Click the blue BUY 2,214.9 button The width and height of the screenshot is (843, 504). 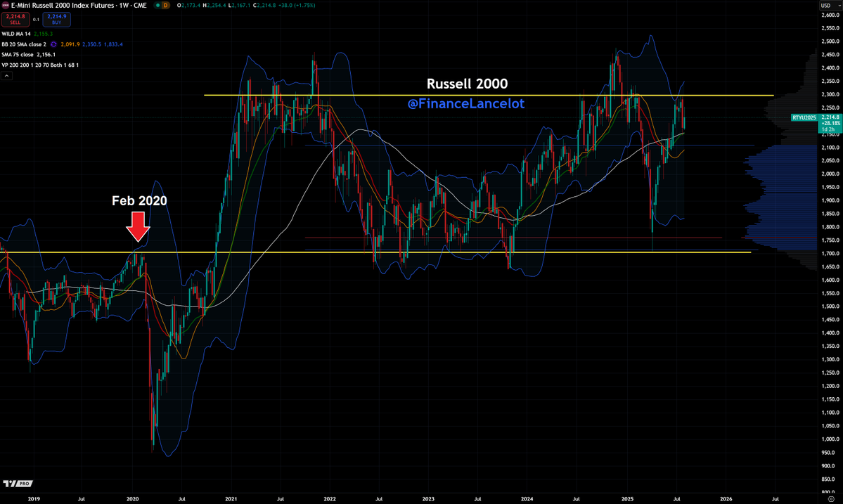pos(56,20)
